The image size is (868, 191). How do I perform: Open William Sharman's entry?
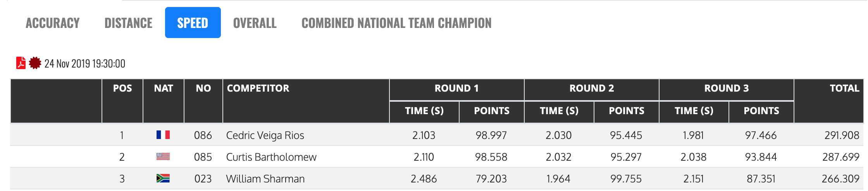click(x=265, y=179)
